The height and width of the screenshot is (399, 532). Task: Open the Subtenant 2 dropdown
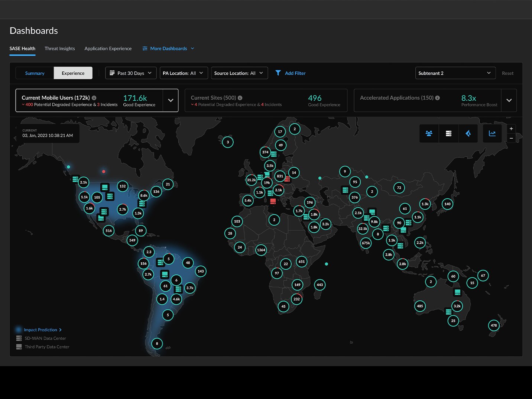click(455, 73)
